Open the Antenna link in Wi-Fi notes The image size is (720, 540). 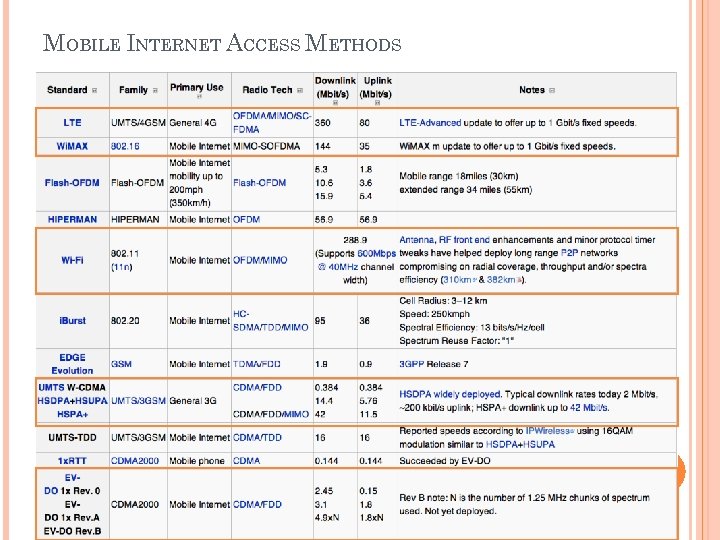point(417,240)
